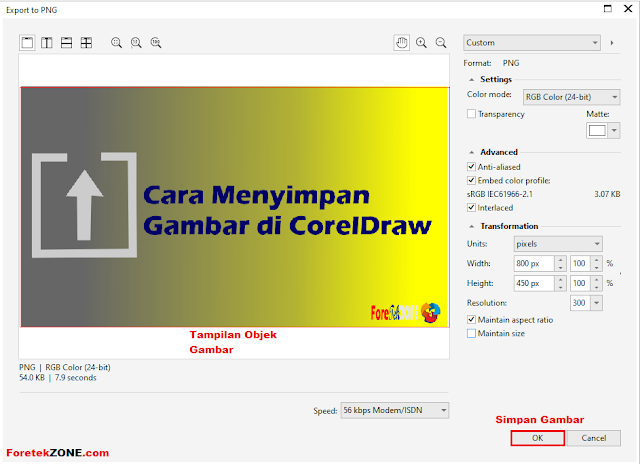Activate the Pan hand tool
This screenshot has width=640, height=464.
point(402,43)
